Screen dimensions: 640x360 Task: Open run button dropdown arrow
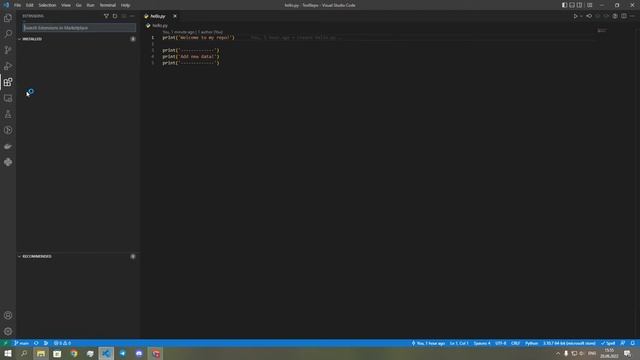click(x=581, y=16)
